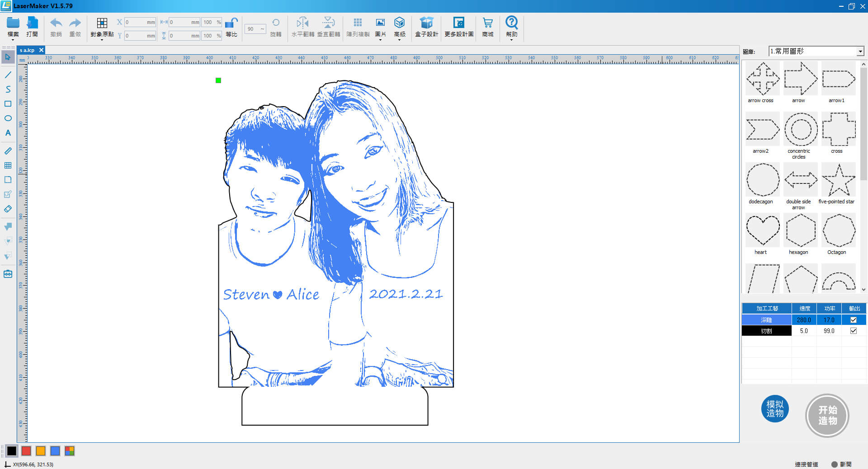Switch to the s a.lcp document tab

point(28,50)
